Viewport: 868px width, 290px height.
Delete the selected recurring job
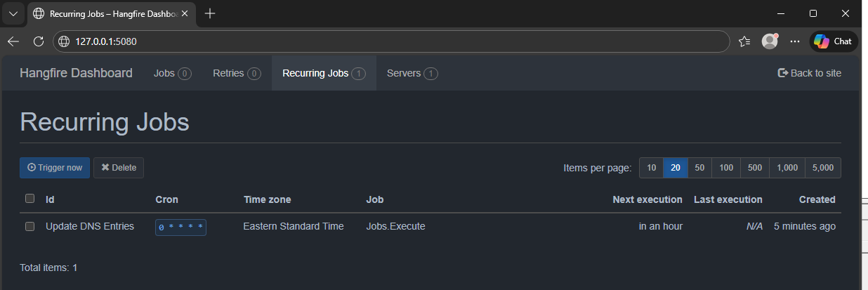(119, 168)
